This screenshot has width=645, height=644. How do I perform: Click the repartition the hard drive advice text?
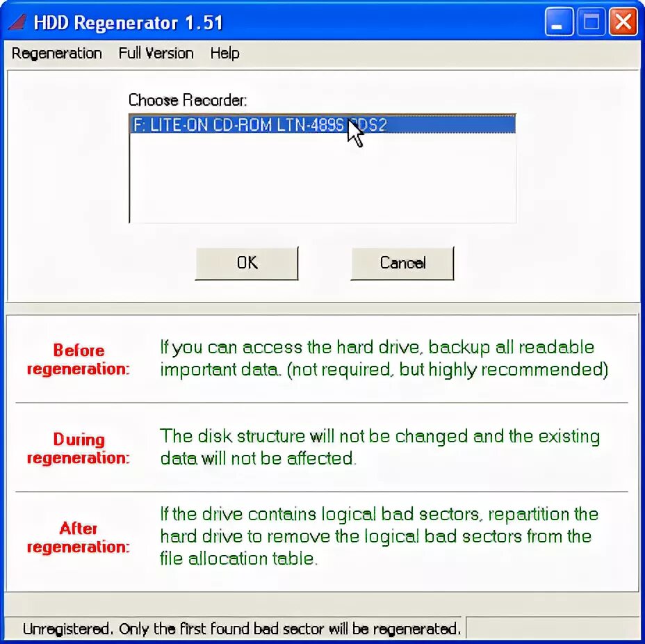(379, 537)
